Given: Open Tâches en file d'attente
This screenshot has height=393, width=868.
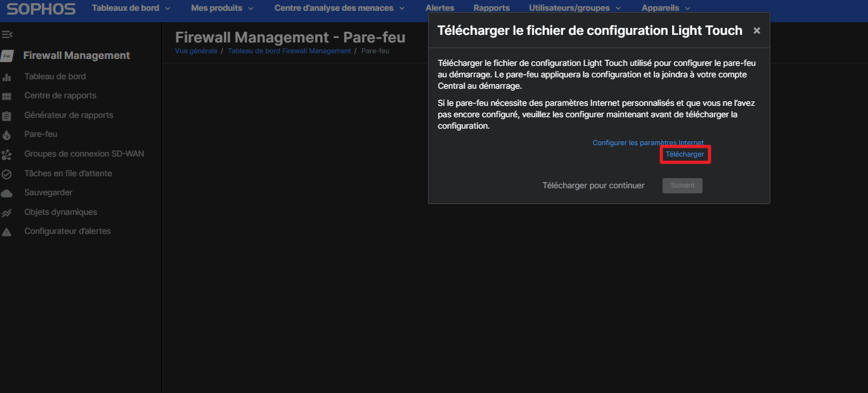Looking at the screenshot, I should [68, 174].
